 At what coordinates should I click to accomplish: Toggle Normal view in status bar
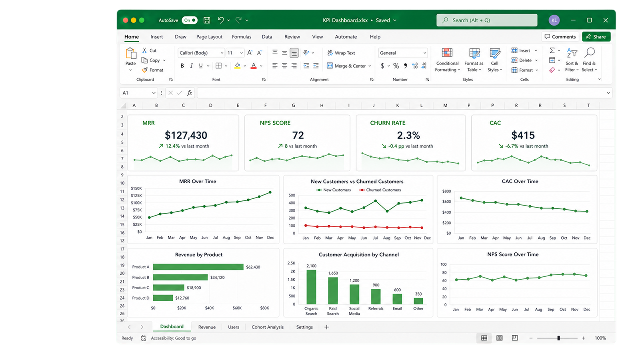click(484, 338)
